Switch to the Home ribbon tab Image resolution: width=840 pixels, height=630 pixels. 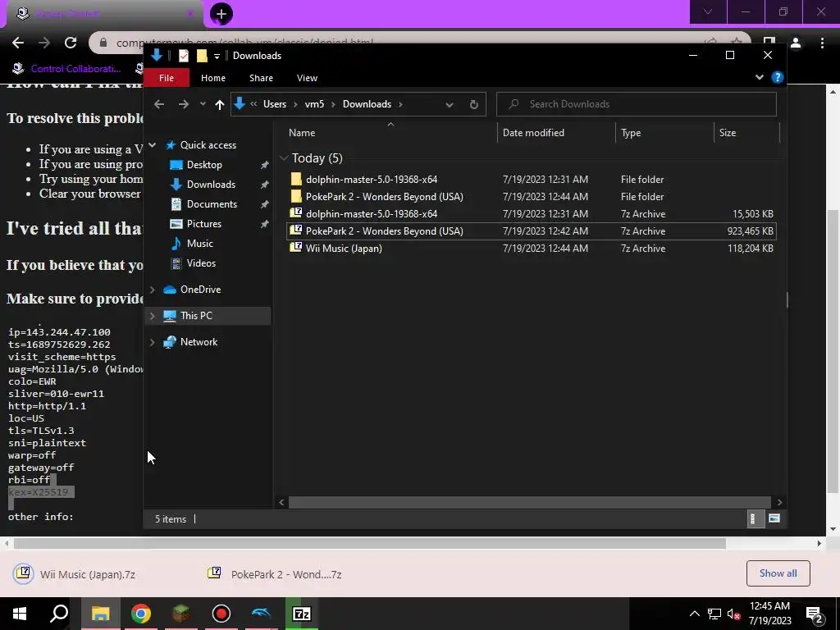pos(213,78)
